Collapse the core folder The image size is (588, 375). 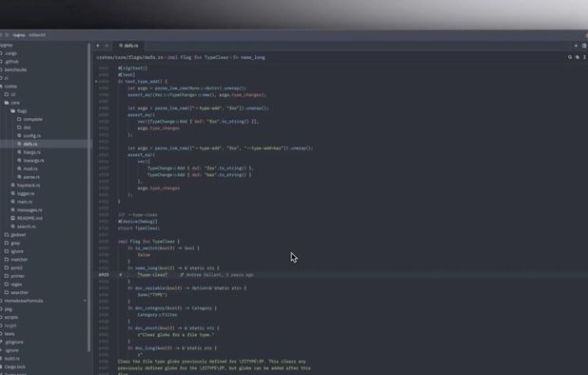tap(15, 103)
